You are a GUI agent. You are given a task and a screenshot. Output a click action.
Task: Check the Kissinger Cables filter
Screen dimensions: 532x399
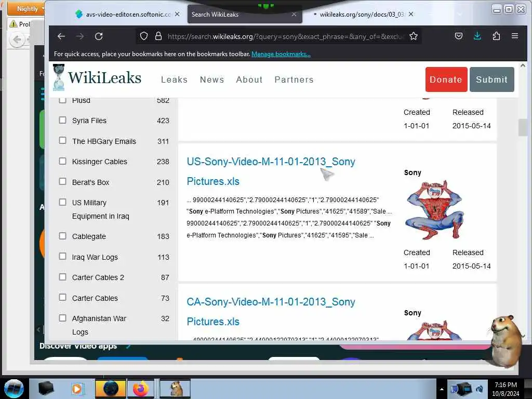[x=62, y=161]
